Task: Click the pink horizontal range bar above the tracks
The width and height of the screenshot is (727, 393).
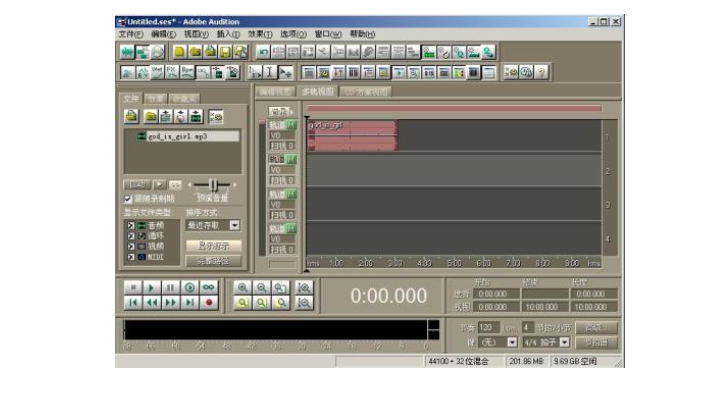Action: (x=453, y=108)
